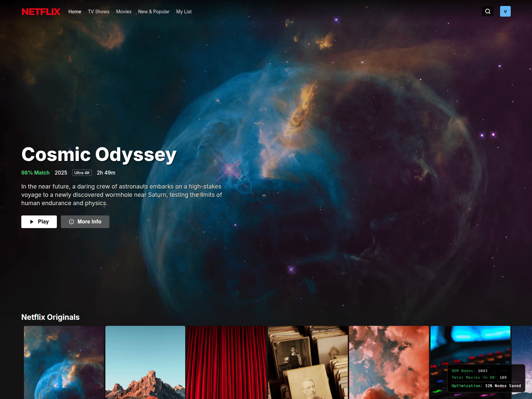Click the Ultra 4K badge
Screen dimensions: 532x399
(x=82, y=173)
